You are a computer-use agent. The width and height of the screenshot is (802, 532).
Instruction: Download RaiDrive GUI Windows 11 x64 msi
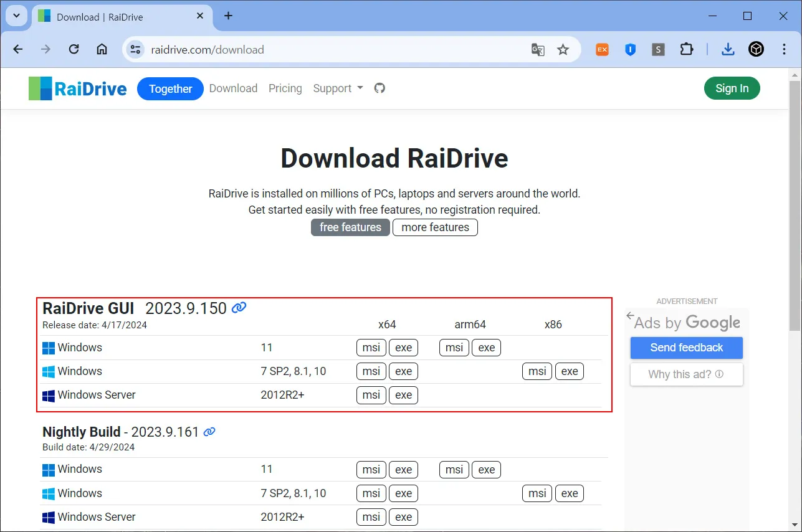pos(371,348)
